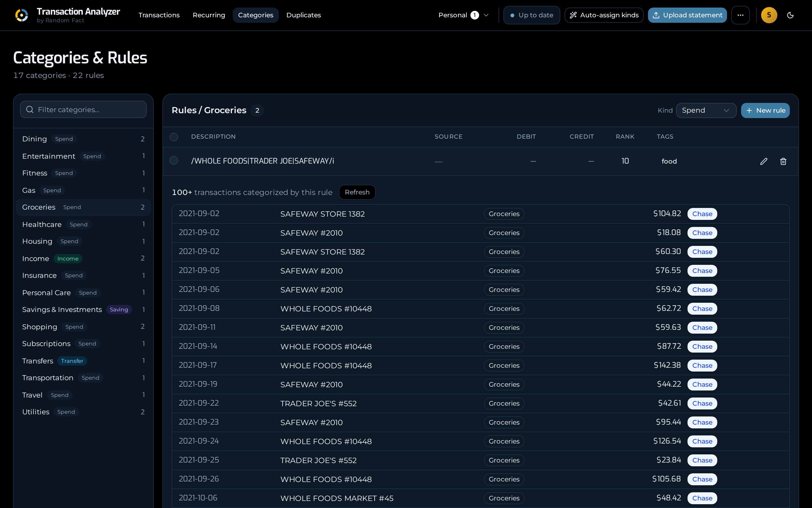Click Auto-assign kinds button
812x508 pixels.
(604, 15)
